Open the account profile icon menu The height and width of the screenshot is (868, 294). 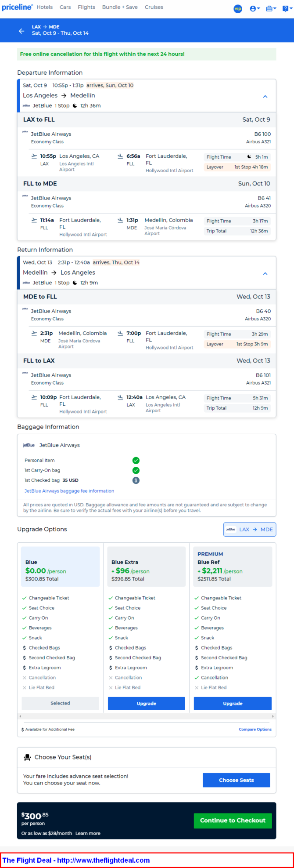[254, 9]
